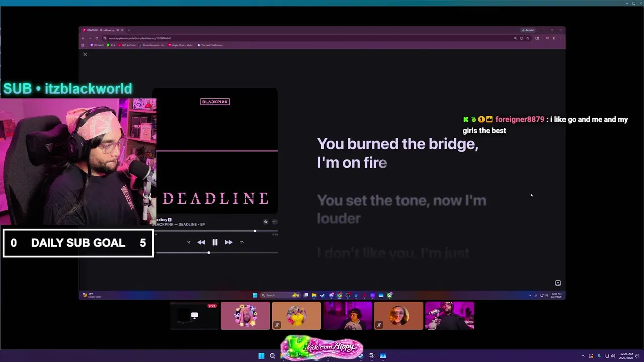Click the Gemini button in browser
This screenshot has height=362, width=644.
[x=528, y=30]
